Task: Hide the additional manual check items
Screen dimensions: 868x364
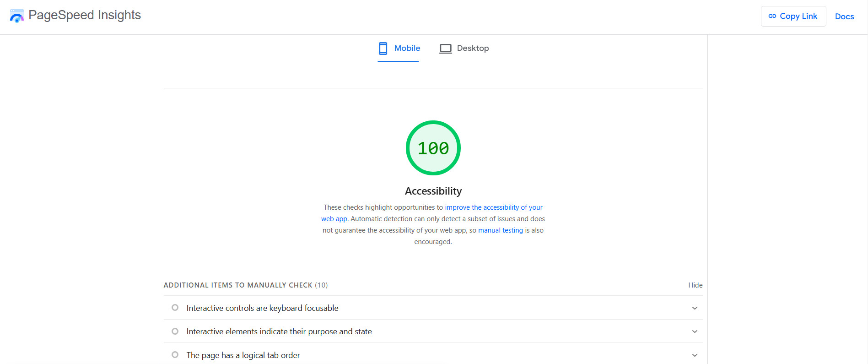Action: (x=695, y=285)
